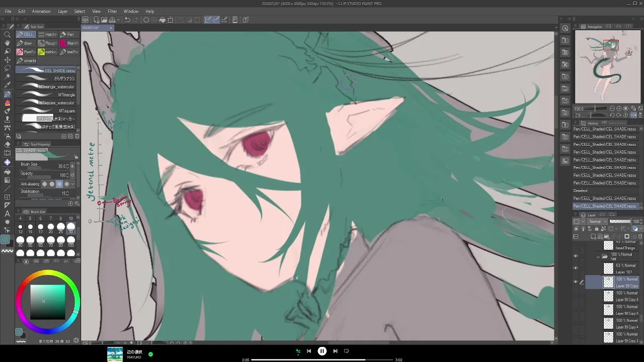This screenshot has width=644, height=362.
Task: Collapse the hair layer folder
Action: tap(598, 256)
